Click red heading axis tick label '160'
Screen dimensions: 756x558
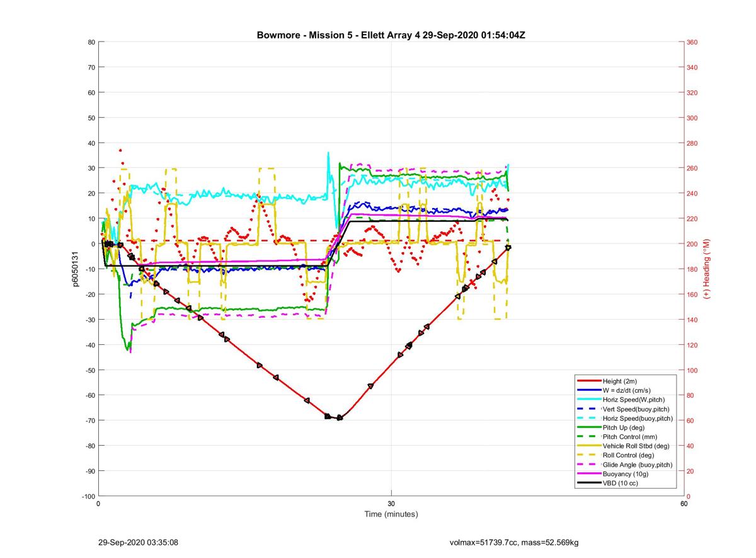pos(692,294)
